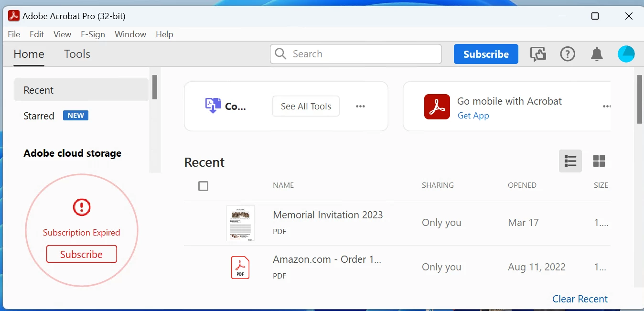644x311 pixels.
Task: Click See All Tools button
Action: click(306, 107)
